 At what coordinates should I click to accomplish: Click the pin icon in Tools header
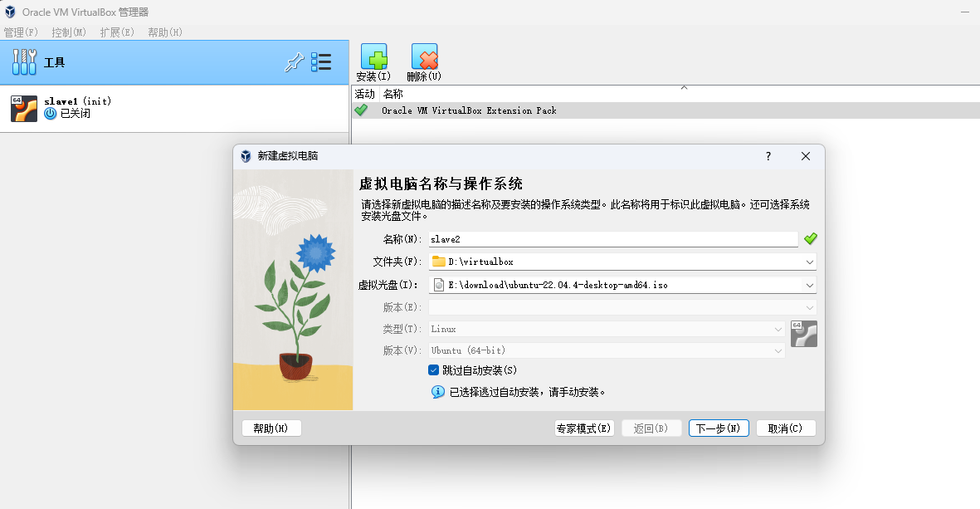coord(295,62)
